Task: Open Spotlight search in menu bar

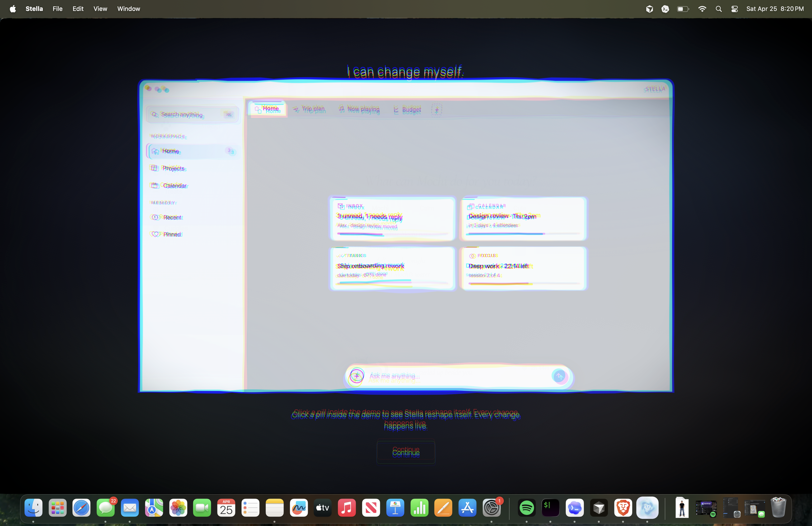Action: [x=718, y=9]
